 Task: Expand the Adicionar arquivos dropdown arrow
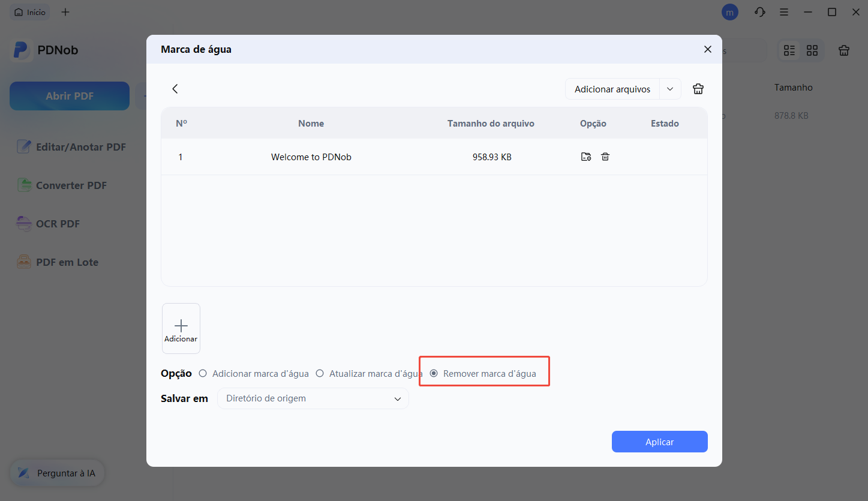670,88
